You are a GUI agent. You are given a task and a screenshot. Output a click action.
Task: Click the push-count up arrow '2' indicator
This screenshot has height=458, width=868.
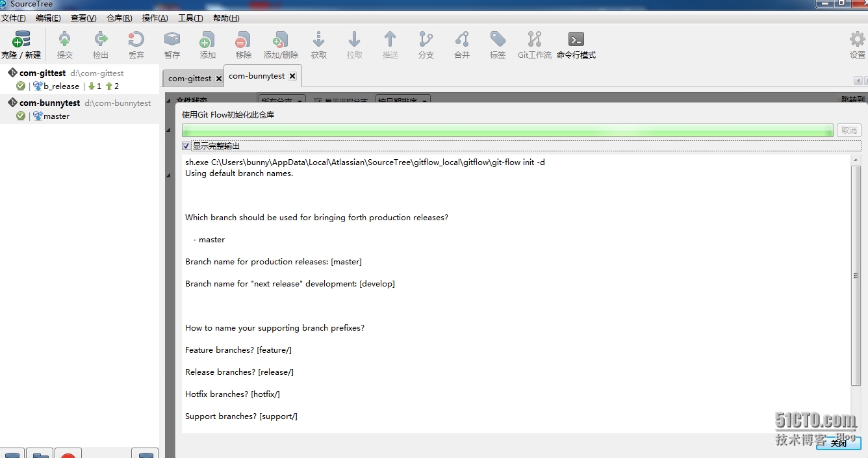[112, 86]
